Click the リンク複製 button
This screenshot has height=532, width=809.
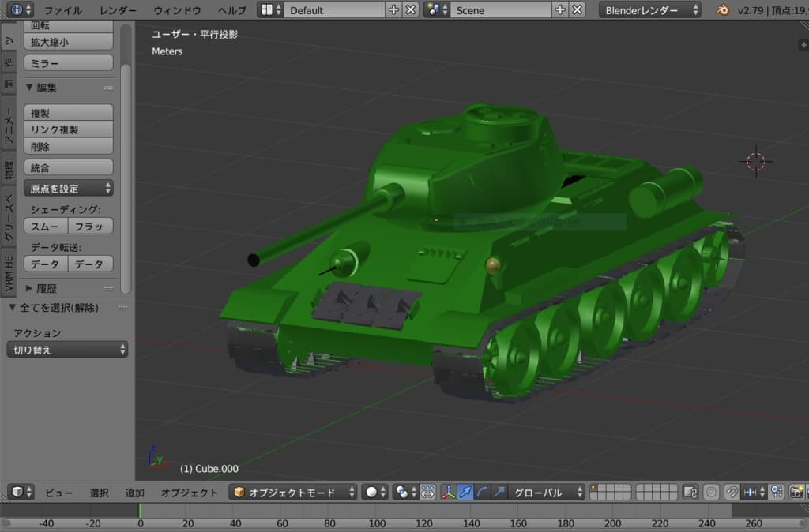click(68, 129)
